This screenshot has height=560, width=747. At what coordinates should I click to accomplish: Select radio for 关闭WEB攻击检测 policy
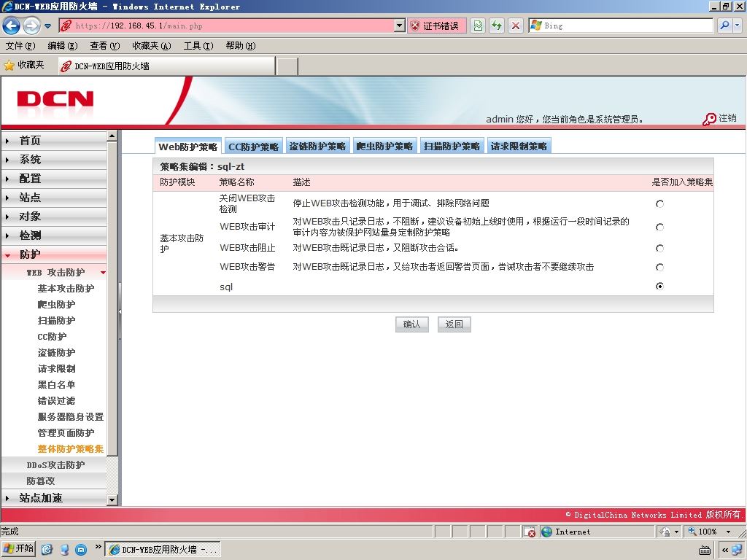coord(659,204)
